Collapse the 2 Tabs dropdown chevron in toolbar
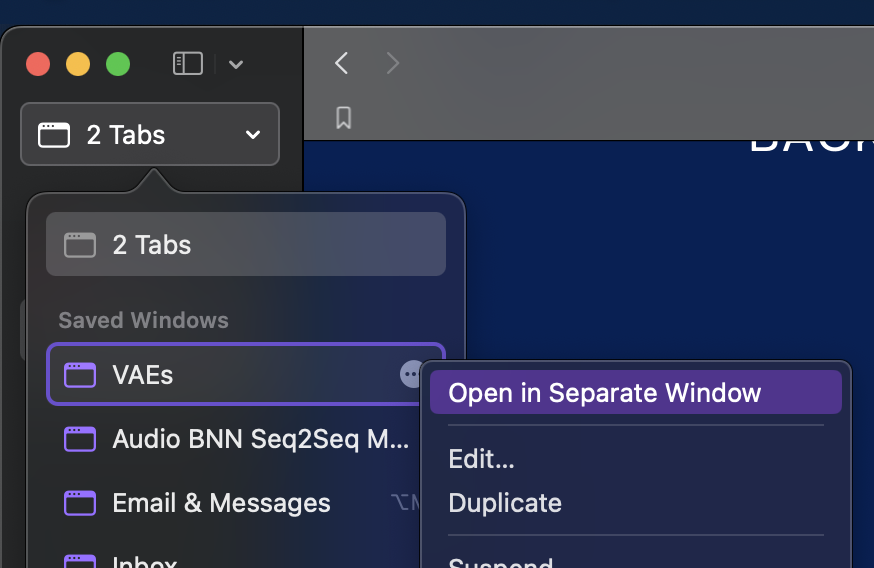The image size is (874, 568). tap(253, 135)
